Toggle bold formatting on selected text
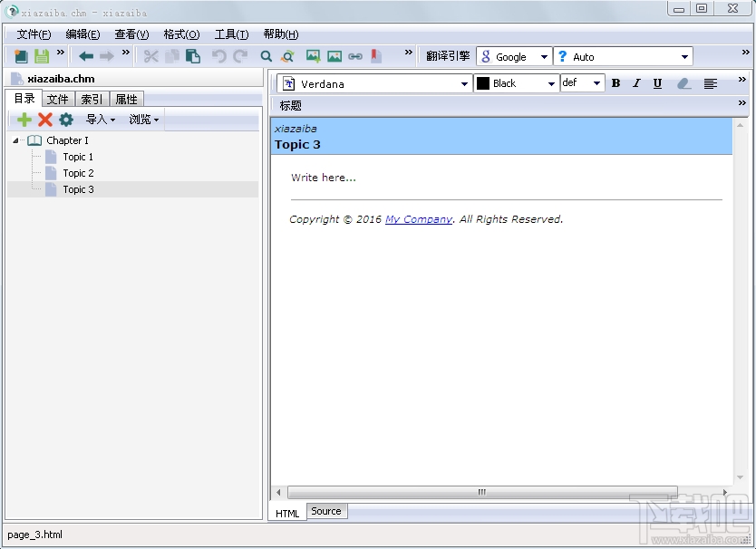Image resolution: width=756 pixels, height=549 pixels. click(615, 82)
